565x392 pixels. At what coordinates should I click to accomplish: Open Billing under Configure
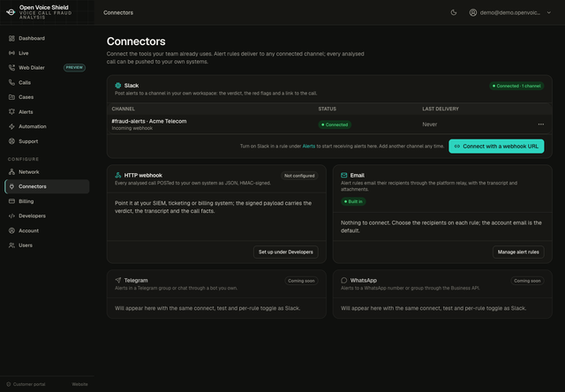[47, 201]
